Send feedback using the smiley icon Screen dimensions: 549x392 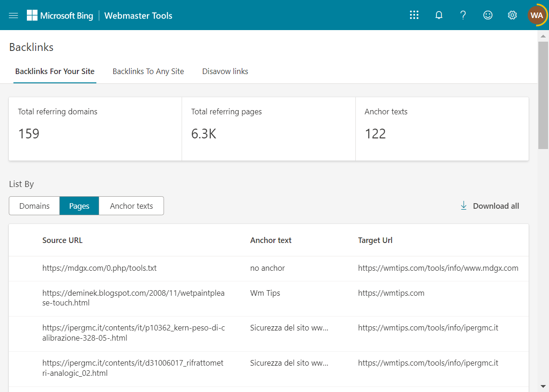487,15
